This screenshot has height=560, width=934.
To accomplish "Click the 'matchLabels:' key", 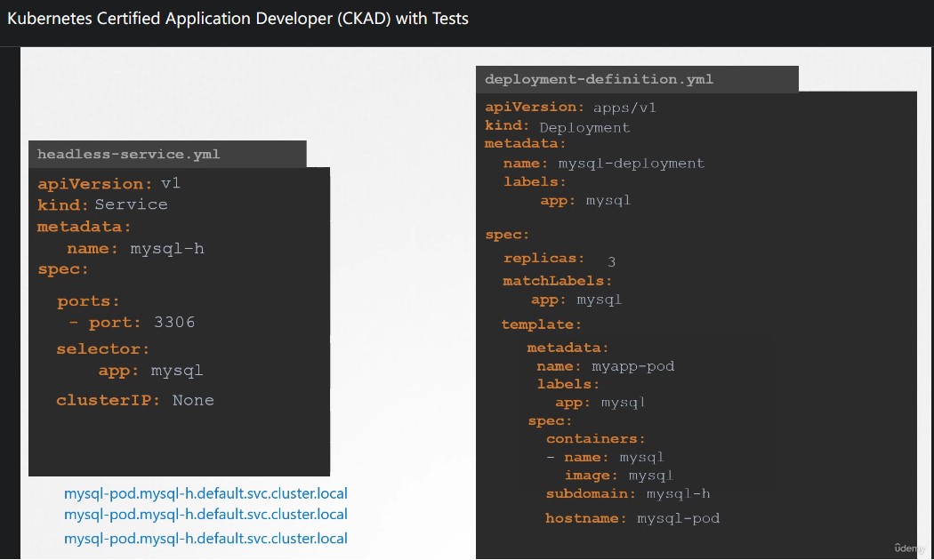I will (x=557, y=281).
